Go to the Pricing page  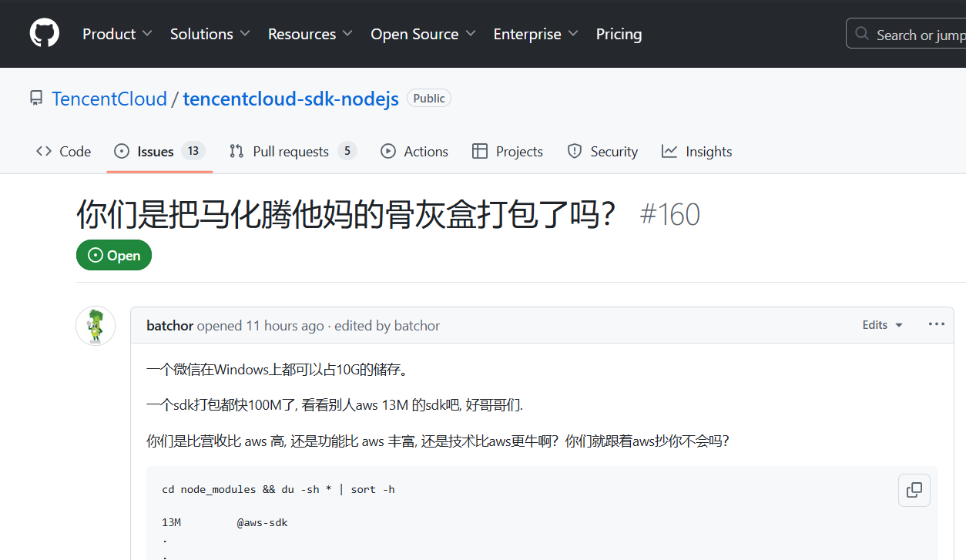pos(619,34)
